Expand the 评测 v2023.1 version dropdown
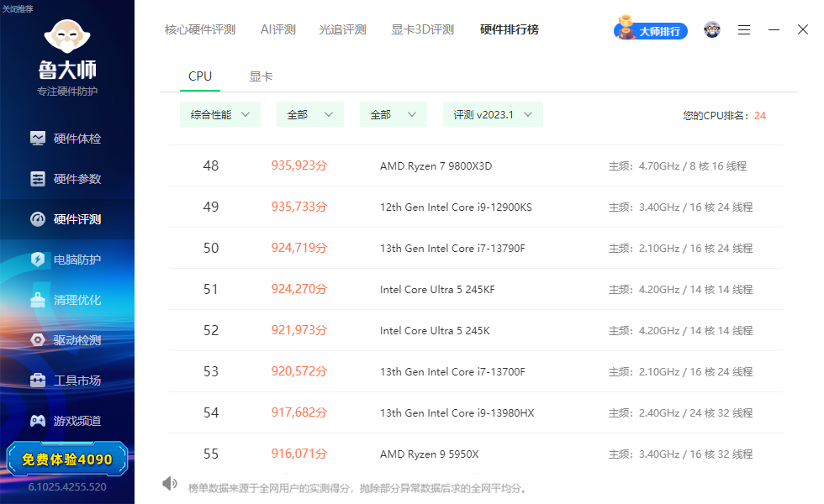The width and height of the screenshot is (824, 504). pos(493,114)
